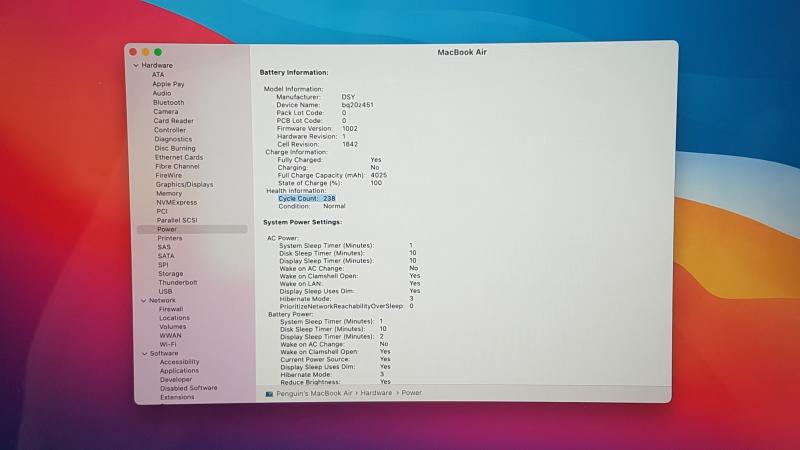This screenshot has width=800, height=450.
Task: Select Developer under Software
Action: click(x=176, y=379)
